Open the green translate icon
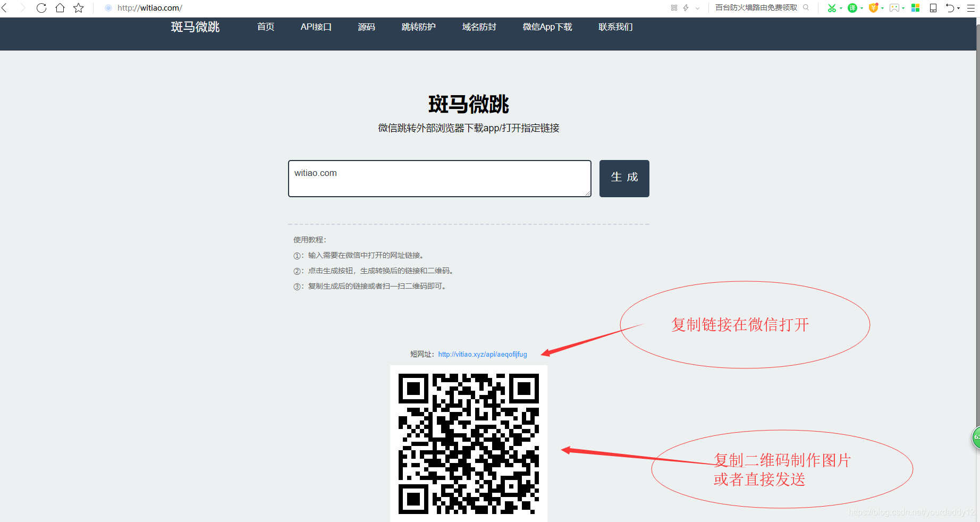Viewport: 980px width, 522px height. (x=852, y=8)
